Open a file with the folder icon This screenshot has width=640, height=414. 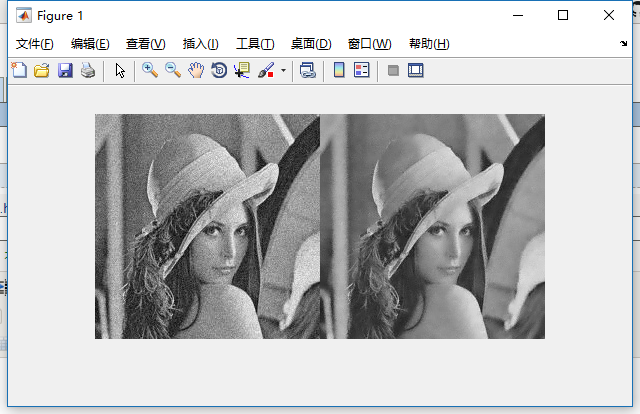click(42, 70)
